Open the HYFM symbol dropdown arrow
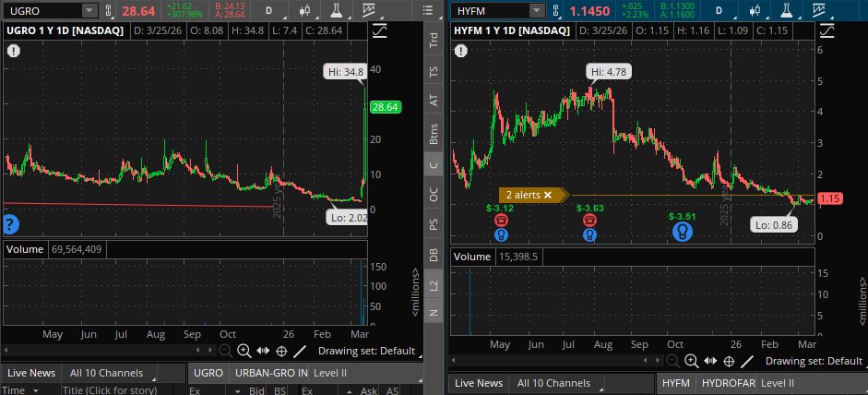868x395 pixels. pyautogui.click(x=537, y=10)
